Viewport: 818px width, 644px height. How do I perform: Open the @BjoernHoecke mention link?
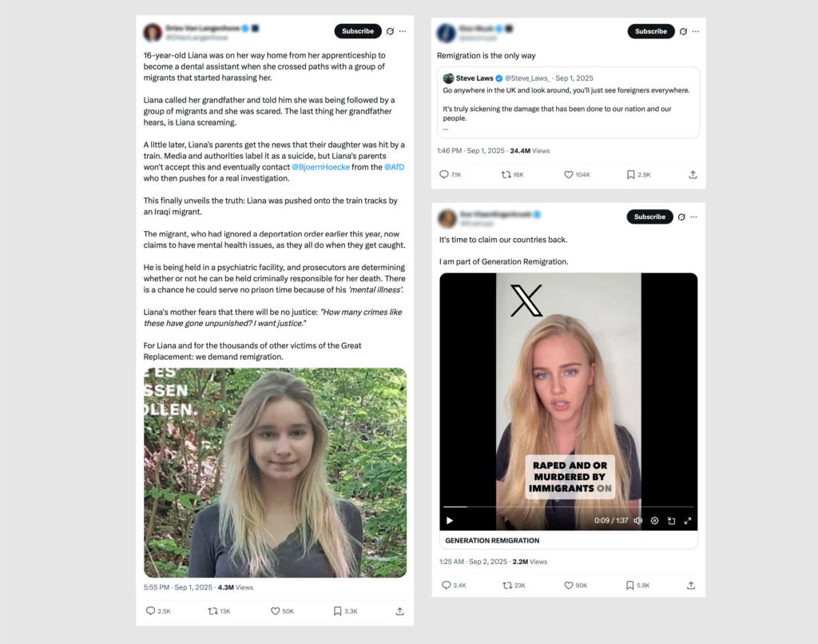coord(320,167)
